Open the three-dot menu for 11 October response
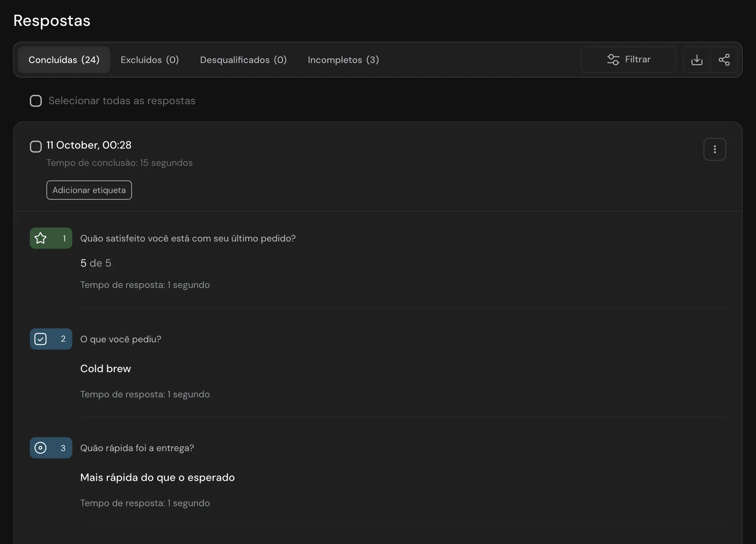The height and width of the screenshot is (544, 756). click(714, 149)
